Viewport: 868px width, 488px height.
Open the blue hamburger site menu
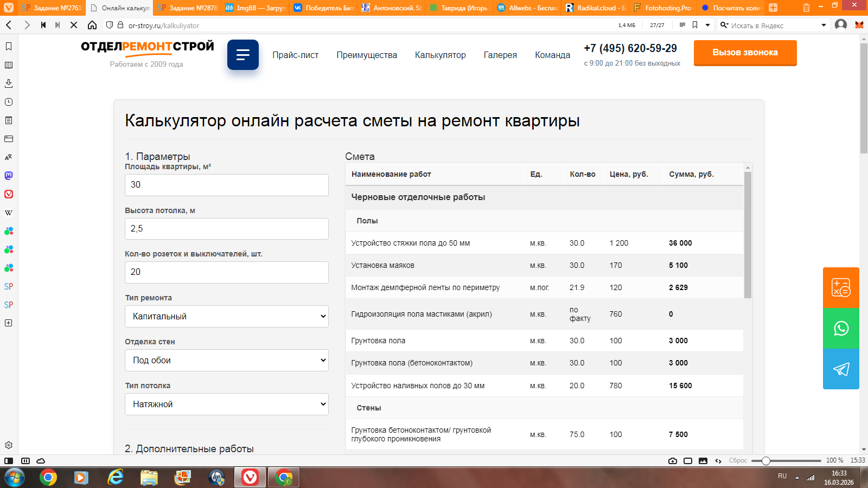click(242, 55)
